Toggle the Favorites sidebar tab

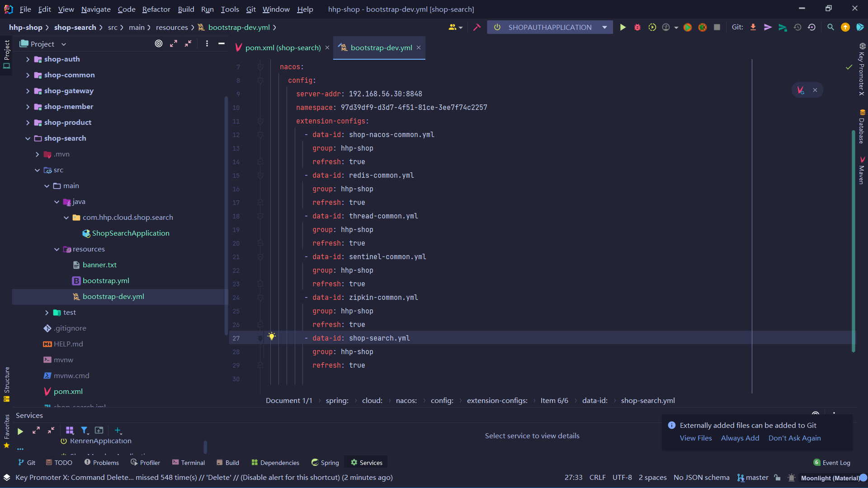pos(6,431)
